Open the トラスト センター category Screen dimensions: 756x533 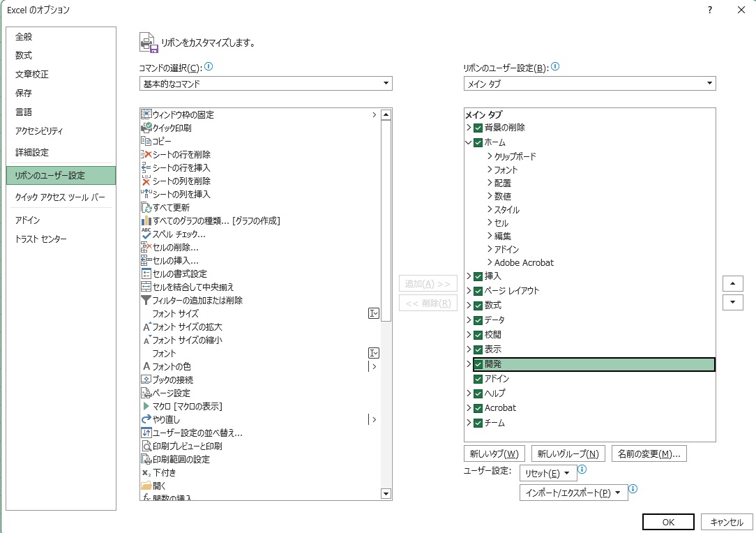[41, 239]
